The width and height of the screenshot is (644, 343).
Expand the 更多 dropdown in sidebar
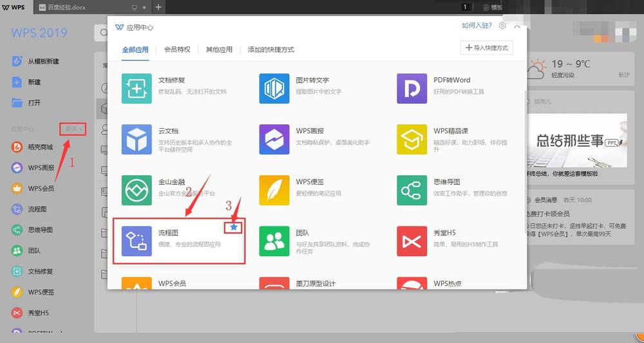pos(73,129)
